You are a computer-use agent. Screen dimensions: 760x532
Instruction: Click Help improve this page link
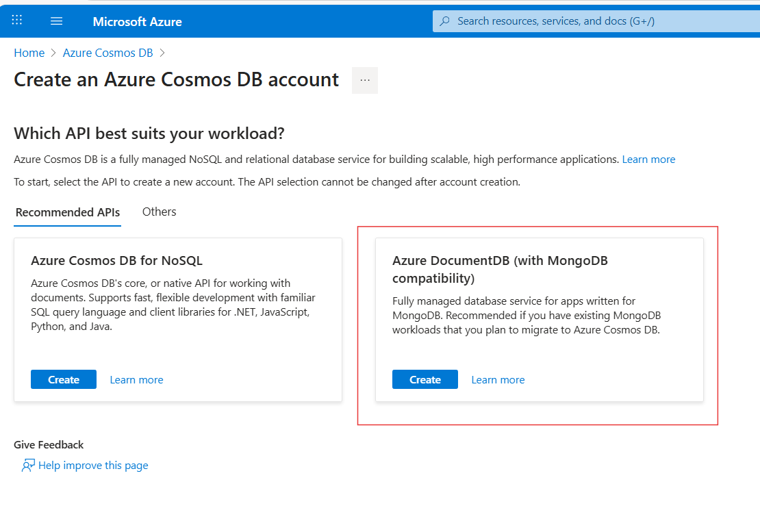[93, 466]
